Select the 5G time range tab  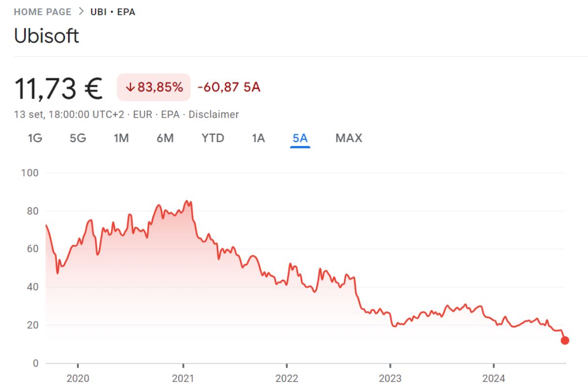point(78,138)
